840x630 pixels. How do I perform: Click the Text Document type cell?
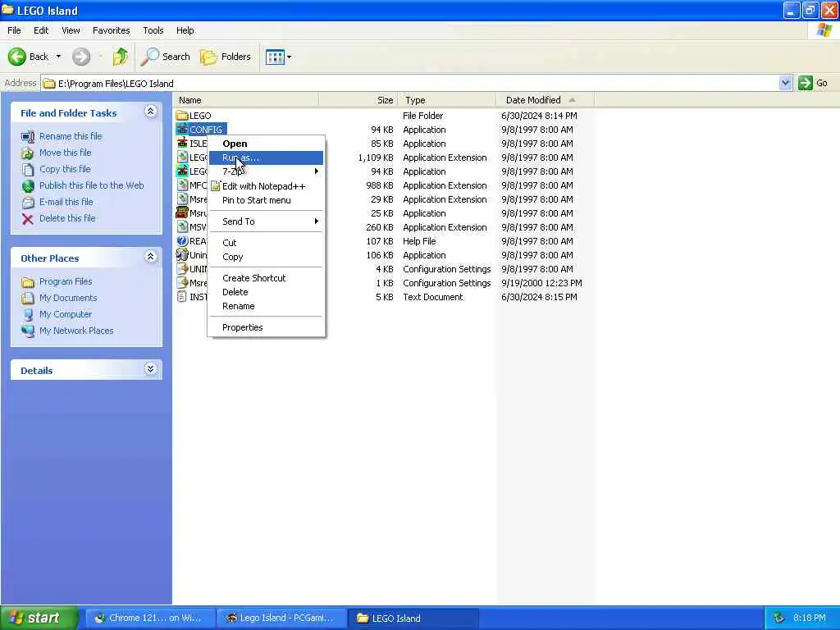(x=433, y=297)
